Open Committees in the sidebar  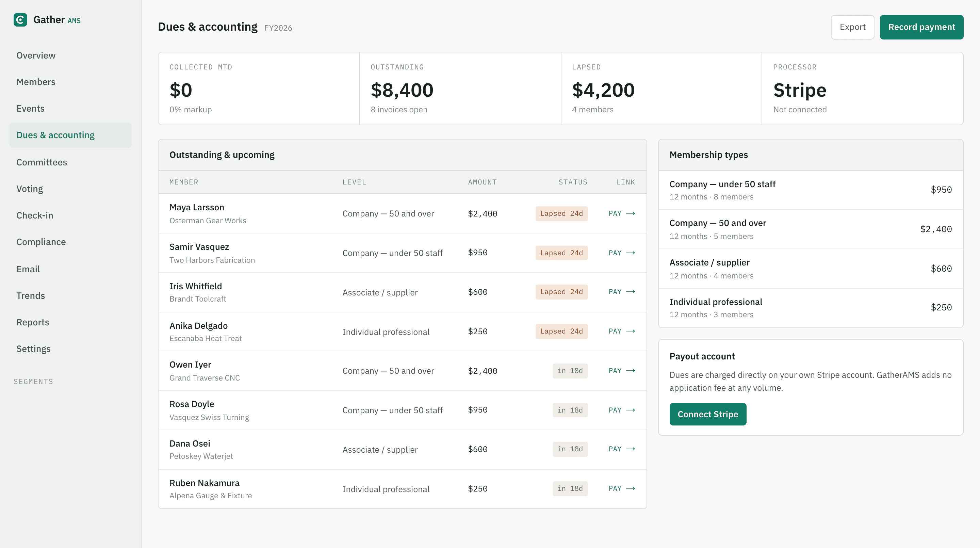click(x=70, y=162)
